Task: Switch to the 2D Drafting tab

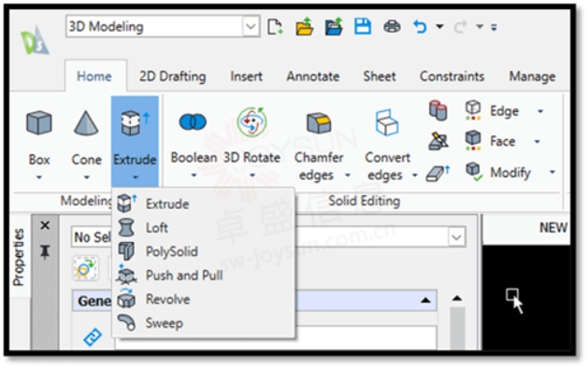Action: [173, 76]
